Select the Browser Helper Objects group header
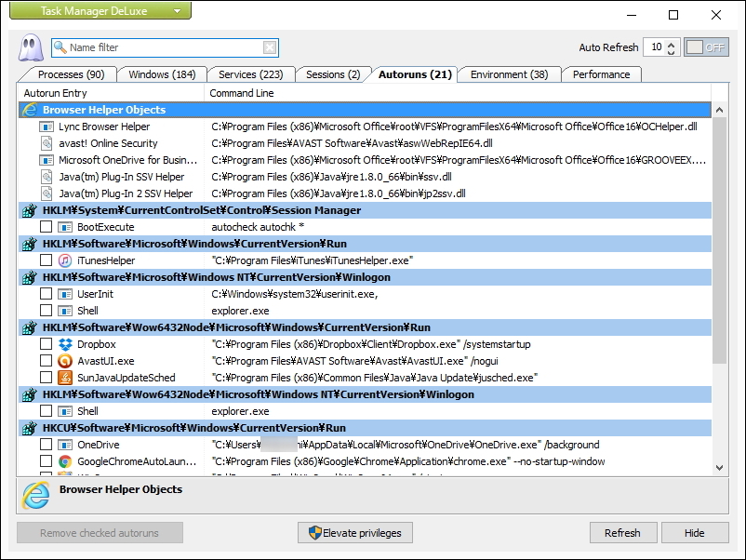746x560 pixels. (365, 110)
